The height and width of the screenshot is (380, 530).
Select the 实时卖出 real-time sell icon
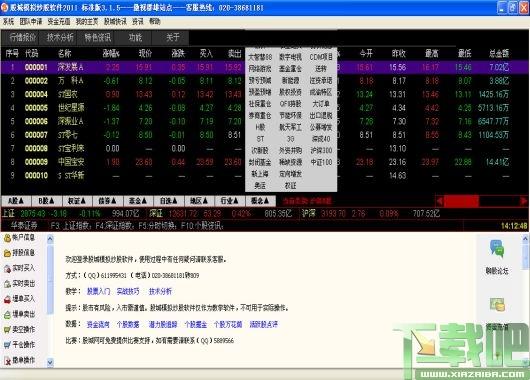tap(7, 284)
